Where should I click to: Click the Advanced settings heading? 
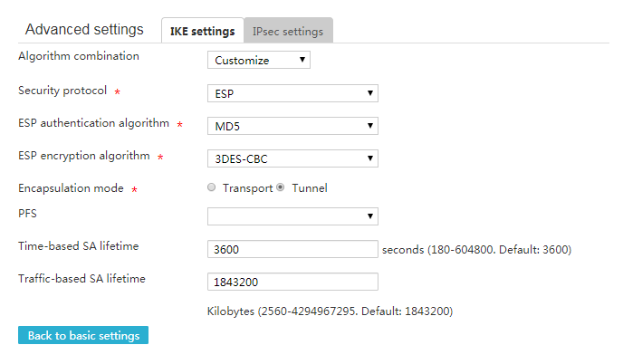84,30
